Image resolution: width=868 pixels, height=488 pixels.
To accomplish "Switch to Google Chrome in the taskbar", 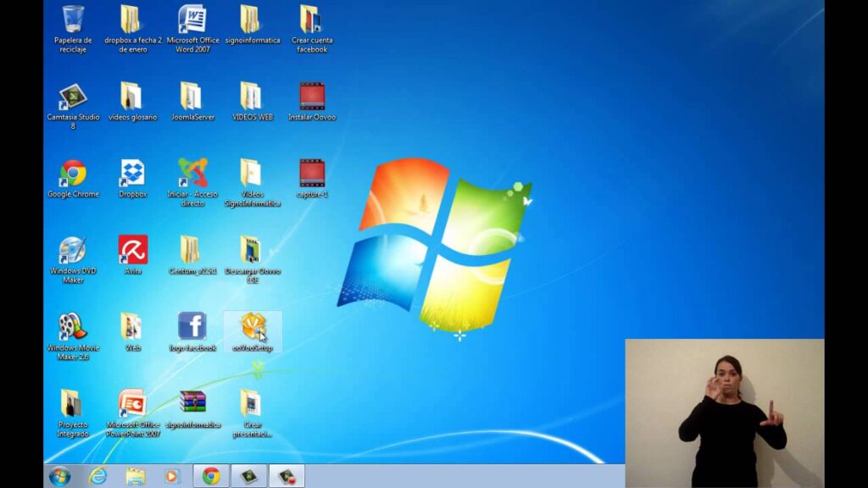I will tap(211, 476).
